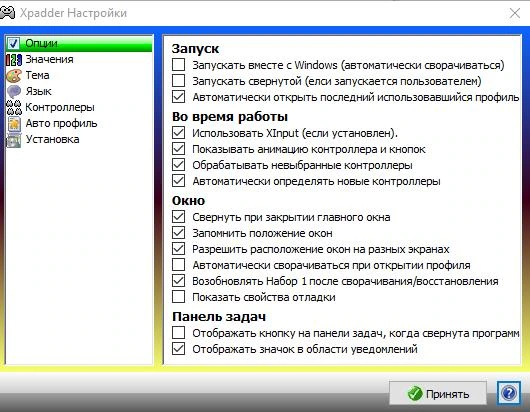Viewport: 530px width, 412px height.
Task: Select the Авто профиль icon
Action: pos(14,124)
